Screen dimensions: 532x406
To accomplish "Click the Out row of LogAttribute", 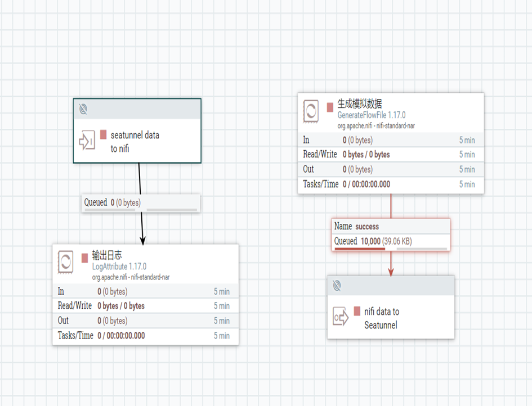I will coord(146,321).
